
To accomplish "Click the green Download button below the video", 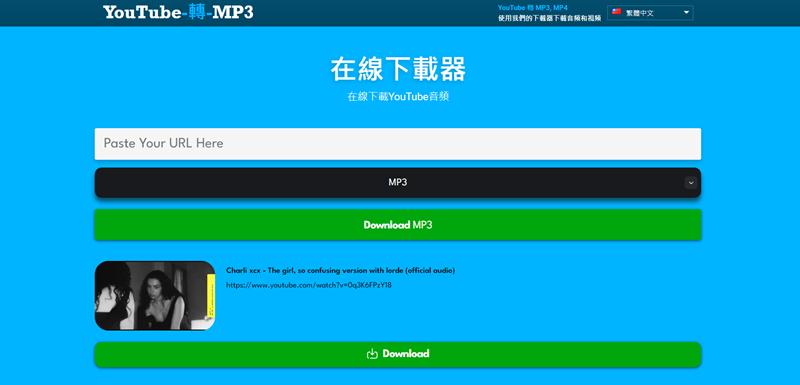I will [x=397, y=354].
